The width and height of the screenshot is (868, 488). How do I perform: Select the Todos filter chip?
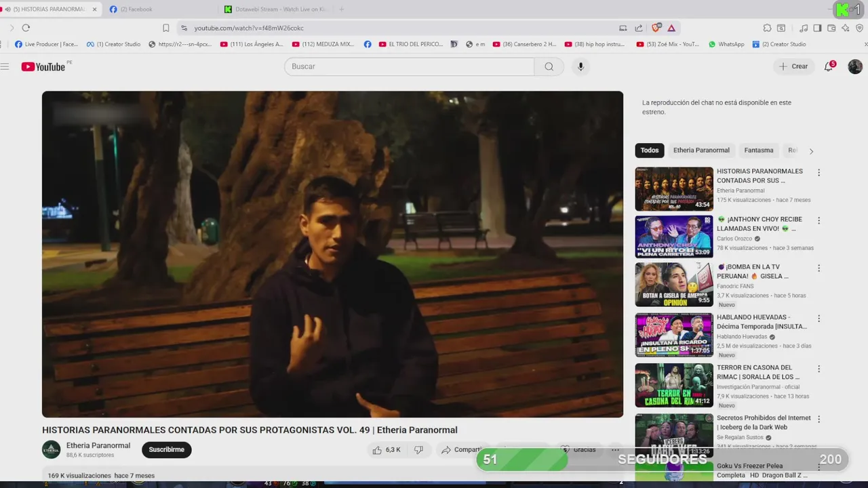(x=650, y=150)
